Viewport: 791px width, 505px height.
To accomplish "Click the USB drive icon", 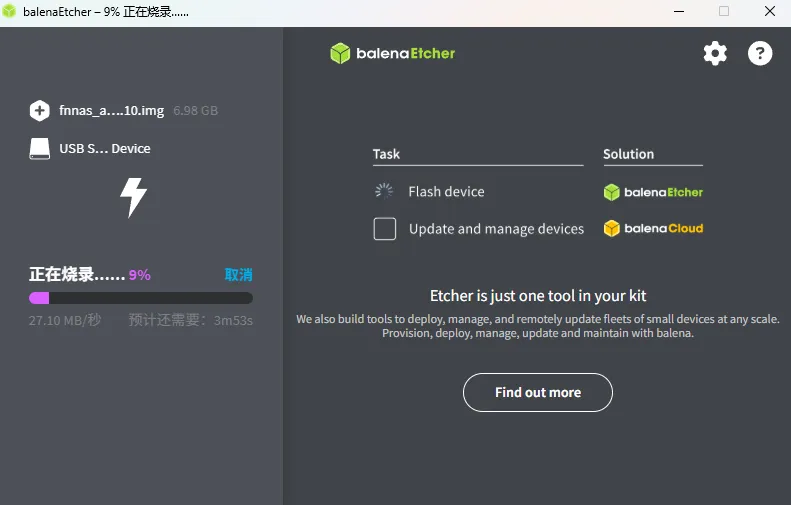I will [39, 149].
